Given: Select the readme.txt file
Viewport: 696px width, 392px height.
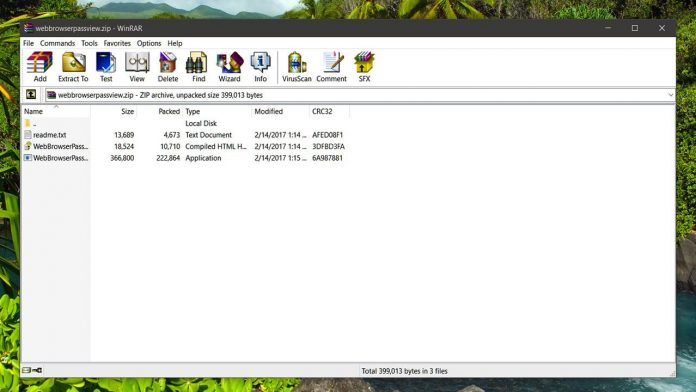Looking at the screenshot, I should (50, 135).
